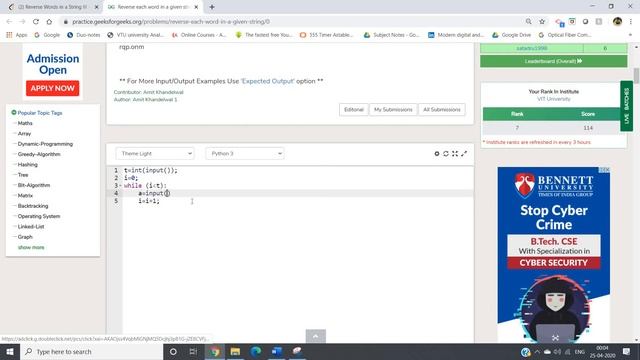View All Submissions
This screenshot has width=640, height=360.
pos(442,109)
